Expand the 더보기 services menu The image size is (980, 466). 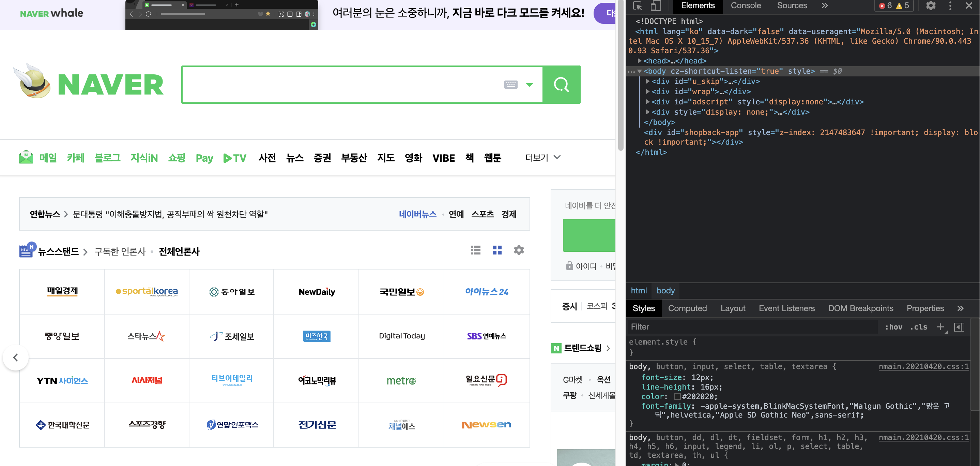point(542,157)
